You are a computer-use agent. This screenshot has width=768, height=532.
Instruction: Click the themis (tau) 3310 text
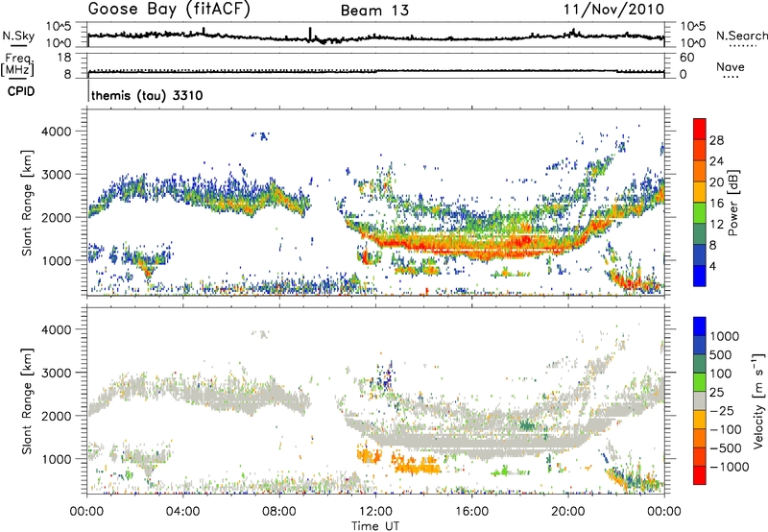pos(145,97)
